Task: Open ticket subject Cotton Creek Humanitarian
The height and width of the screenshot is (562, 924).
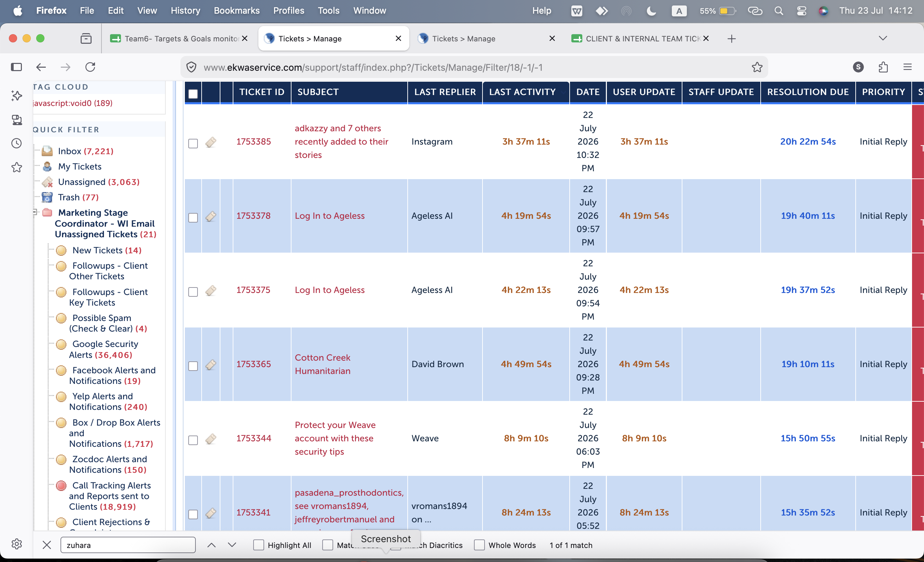Action: coord(323,364)
